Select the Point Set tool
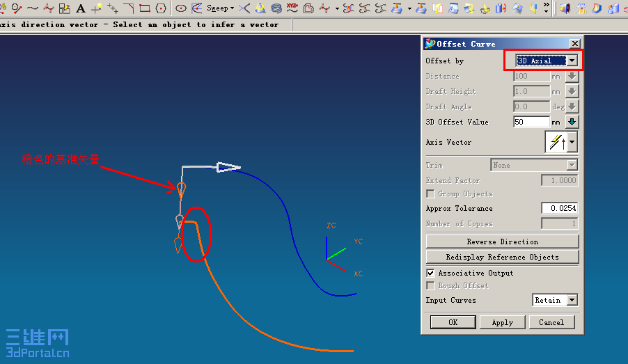The width and height of the screenshot is (628, 364). [x=113, y=8]
